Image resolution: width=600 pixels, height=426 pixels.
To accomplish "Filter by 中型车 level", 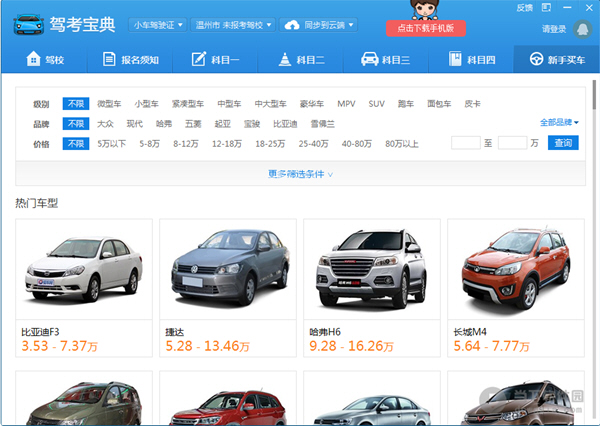I will (x=229, y=103).
